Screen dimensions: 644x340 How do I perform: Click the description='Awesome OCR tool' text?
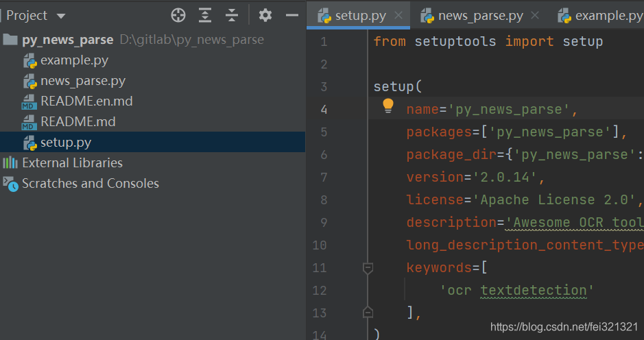click(x=525, y=222)
